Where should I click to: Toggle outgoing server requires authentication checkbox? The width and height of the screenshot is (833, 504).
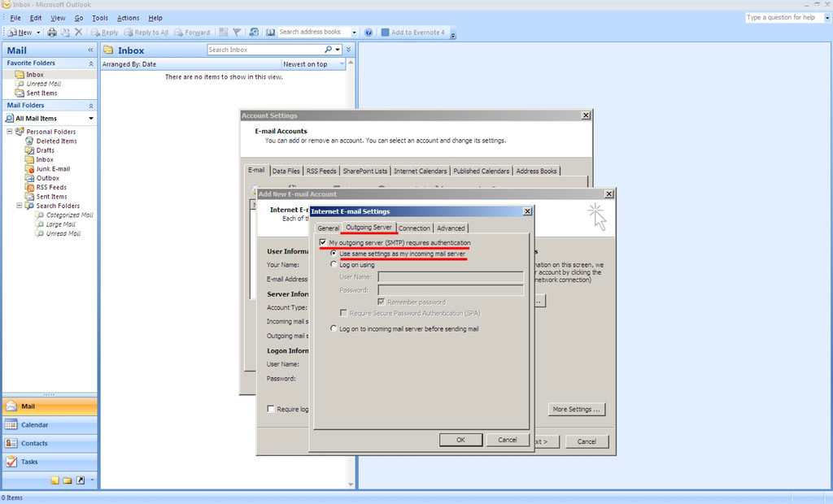[322, 242]
